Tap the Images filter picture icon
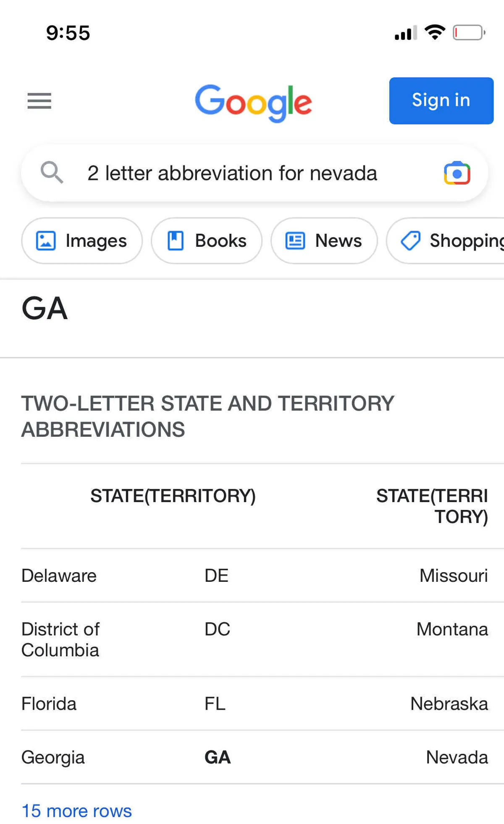 point(46,241)
